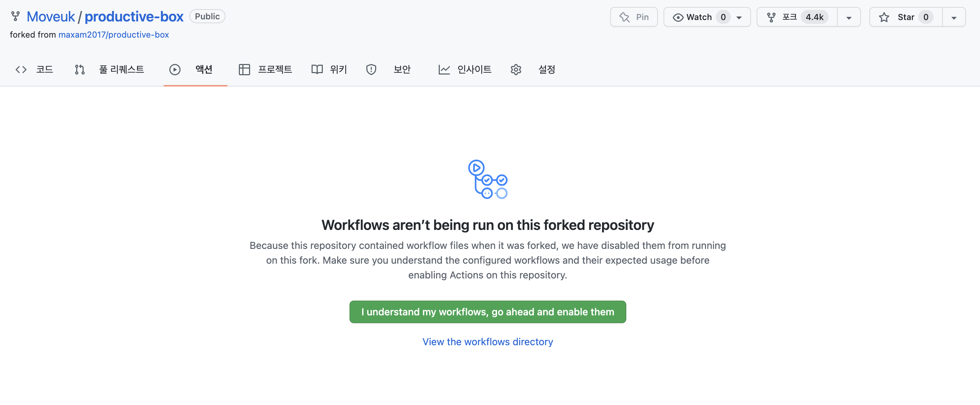
Task: Open the 인사이트 tab
Action: (x=474, y=69)
